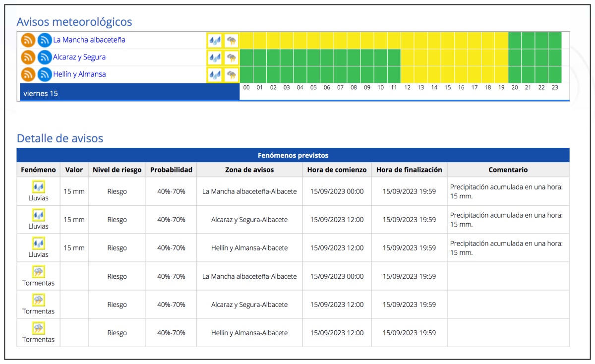This screenshot has width=595, height=364.
Task: Click yellow 12h cell in Alcaraz y Segura row
Action: [407, 58]
